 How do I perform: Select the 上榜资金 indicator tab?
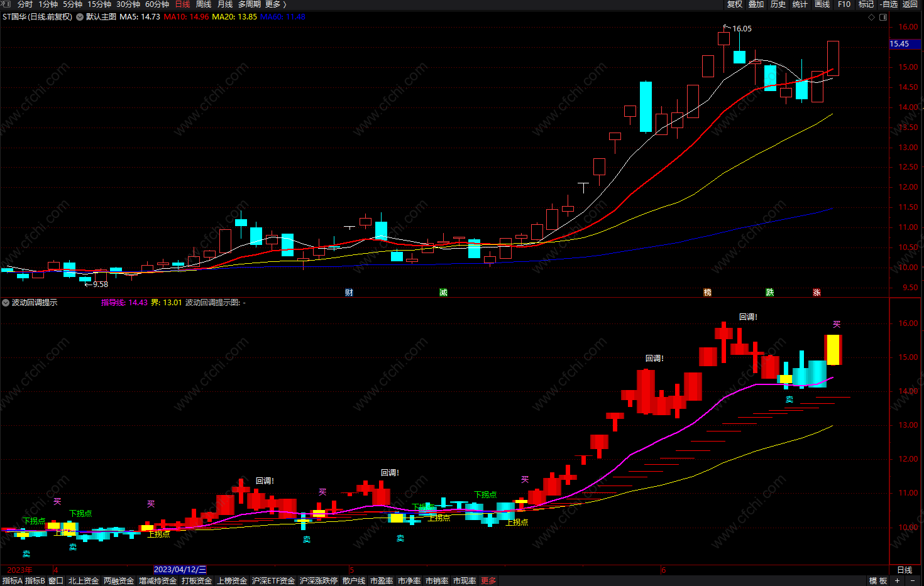click(232, 581)
